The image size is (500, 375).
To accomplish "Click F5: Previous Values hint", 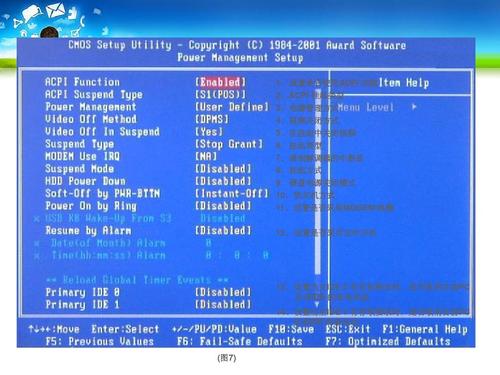I will [100, 341].
